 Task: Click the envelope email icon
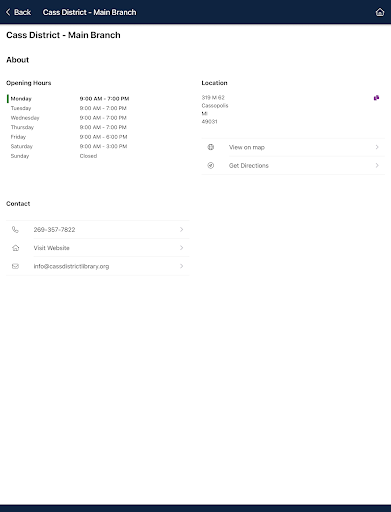(15, 266)
